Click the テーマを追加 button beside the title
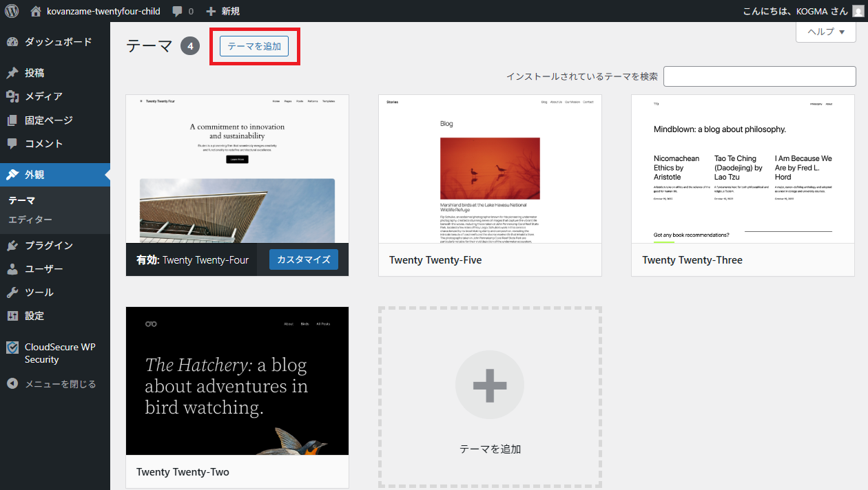The height and width of the screenshot is (490, 868). pyautogui.click(x=254, y=46)
